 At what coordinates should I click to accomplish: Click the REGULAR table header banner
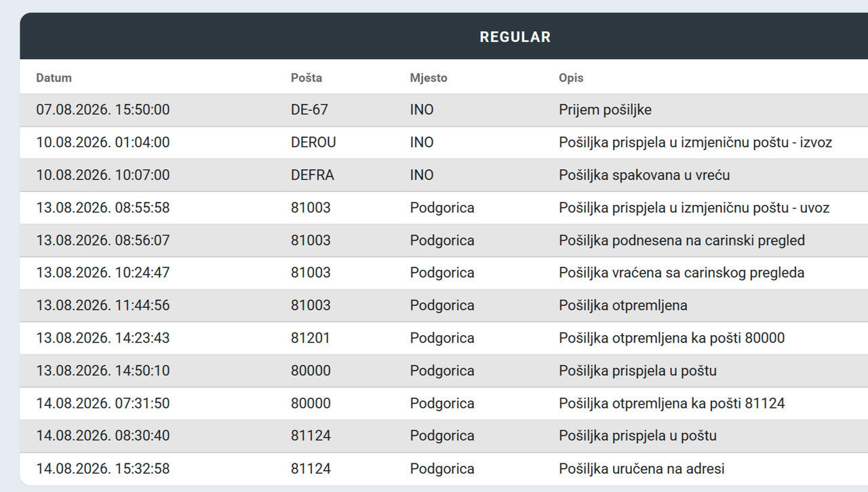(444, 37)
